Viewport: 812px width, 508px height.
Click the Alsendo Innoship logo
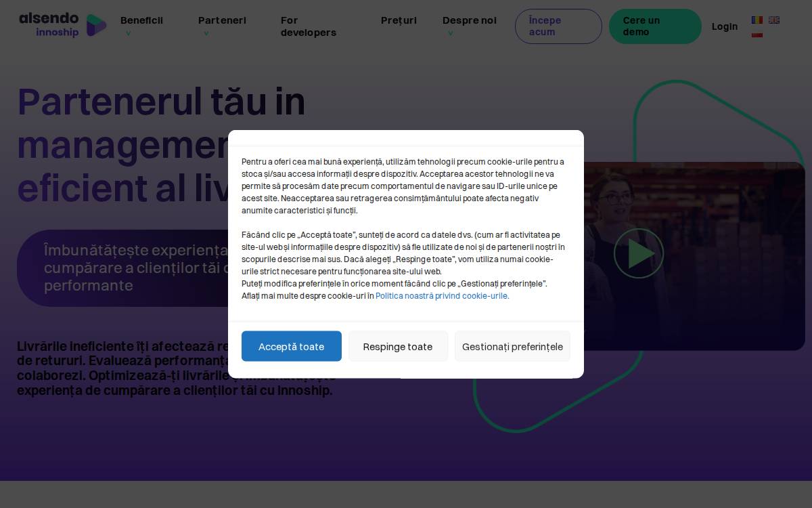point(63,25)
